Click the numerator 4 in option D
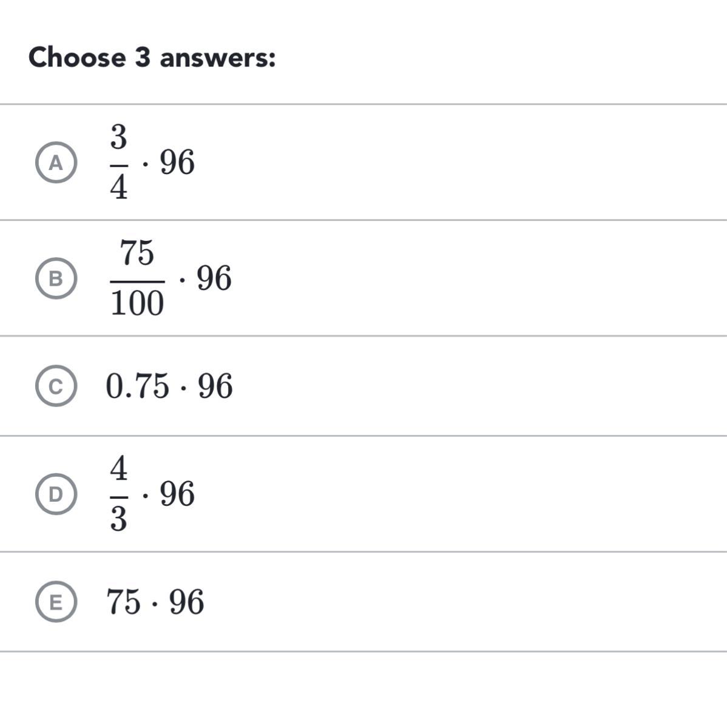The width and height of the screenshot is (727, 728). (119, 468)
